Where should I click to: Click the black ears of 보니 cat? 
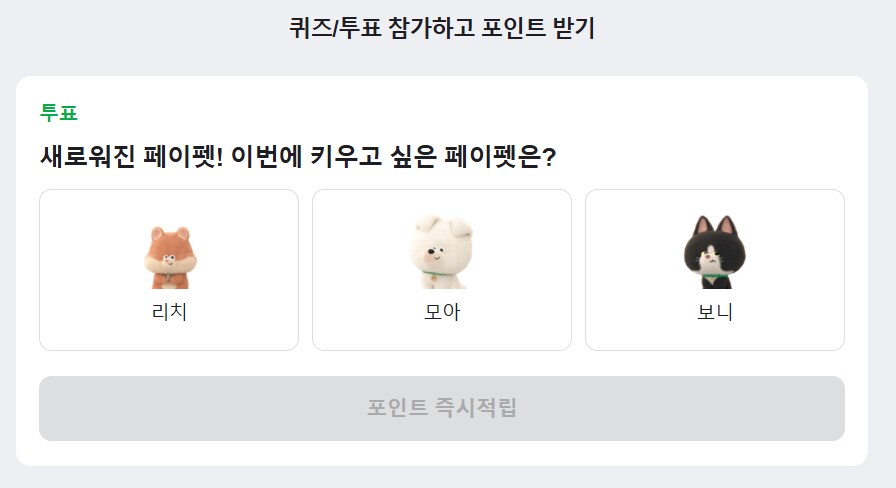(x=694, y=224)
